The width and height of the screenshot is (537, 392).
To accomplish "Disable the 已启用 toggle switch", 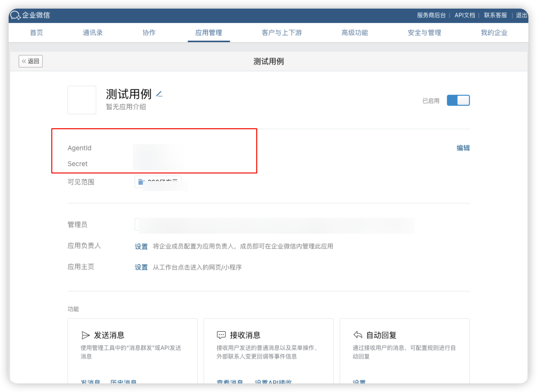I will (458, 100).
